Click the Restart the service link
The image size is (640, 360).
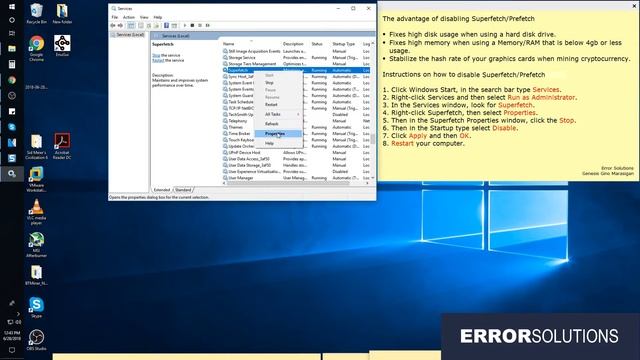click(158, 60)
